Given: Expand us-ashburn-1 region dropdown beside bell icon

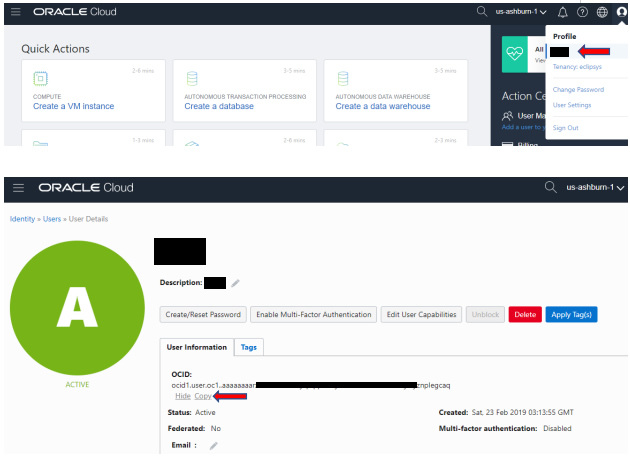Looking at the screenshot, I should pyautogui.click(x=521, y=12).
